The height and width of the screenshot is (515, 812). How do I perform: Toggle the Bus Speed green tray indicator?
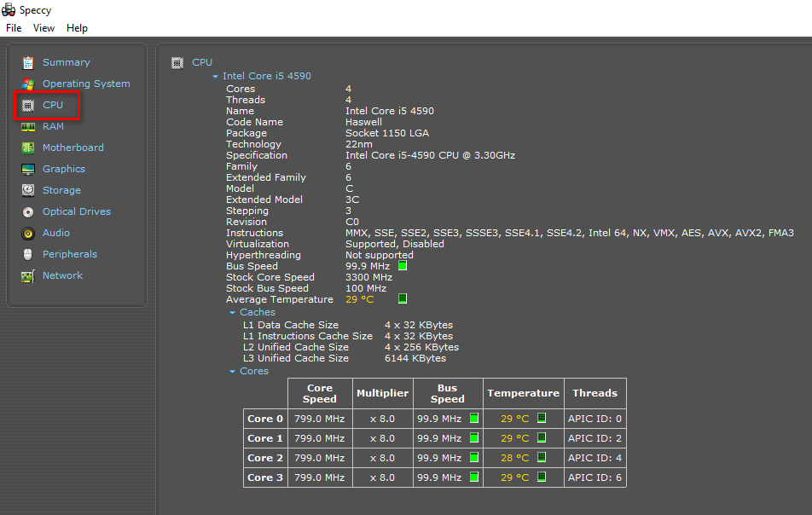click(x=403, y=265)
